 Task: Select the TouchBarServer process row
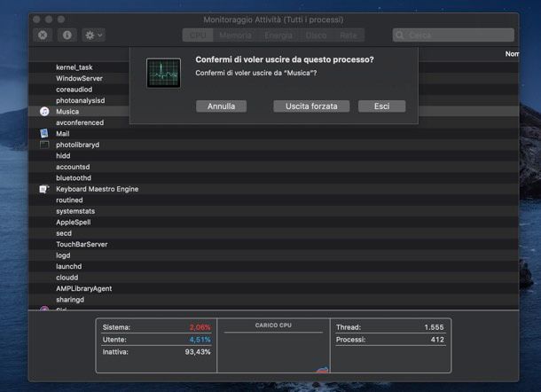[x=273, y=244]
